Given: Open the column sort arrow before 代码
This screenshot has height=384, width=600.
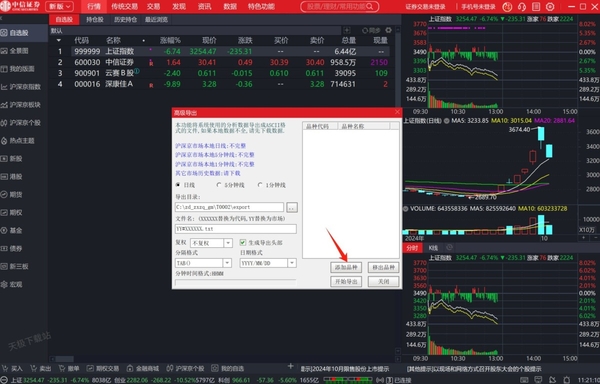Looking at the screenshot, I should click(x=59, y=40).
